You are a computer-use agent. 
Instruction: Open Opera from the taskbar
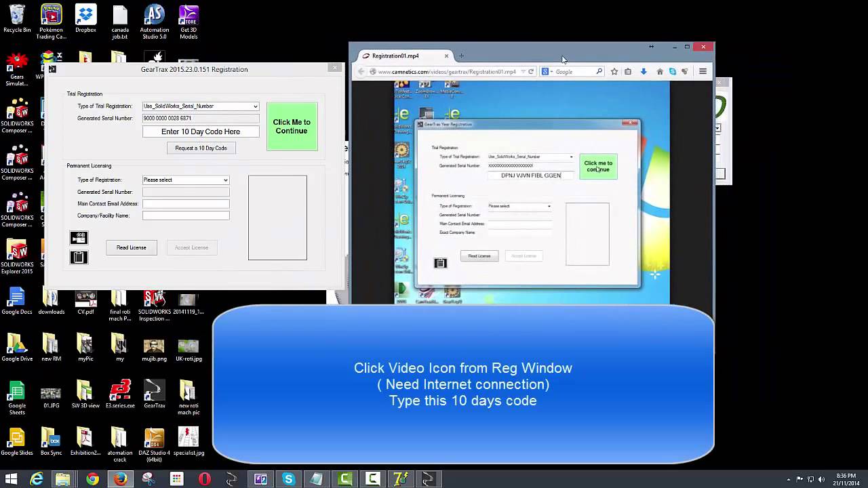coord(204,479)
